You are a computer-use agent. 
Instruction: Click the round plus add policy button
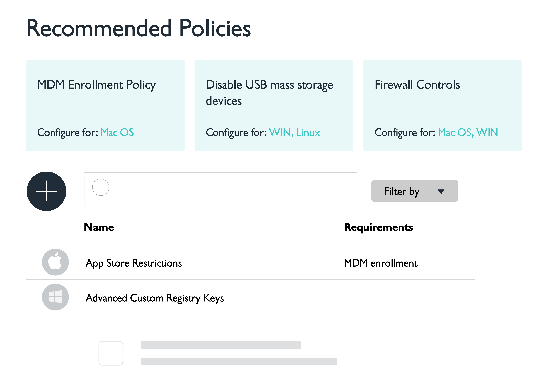[x=46, y=191]
